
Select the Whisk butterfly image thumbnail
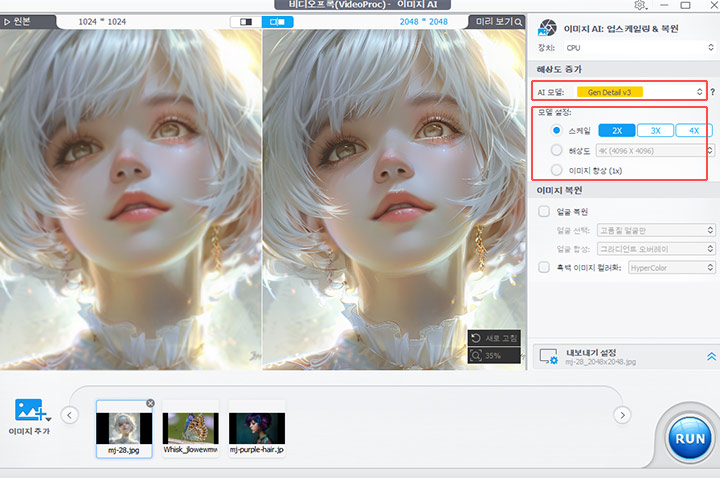pyautogui.click(x=191, y=428)
